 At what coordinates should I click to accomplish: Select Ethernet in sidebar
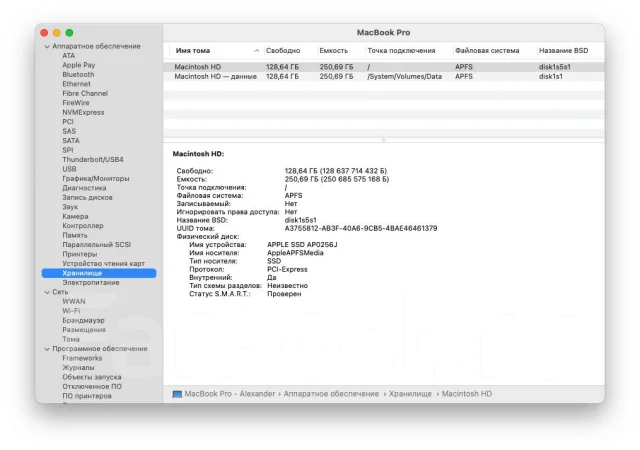(x=76, y=84)
